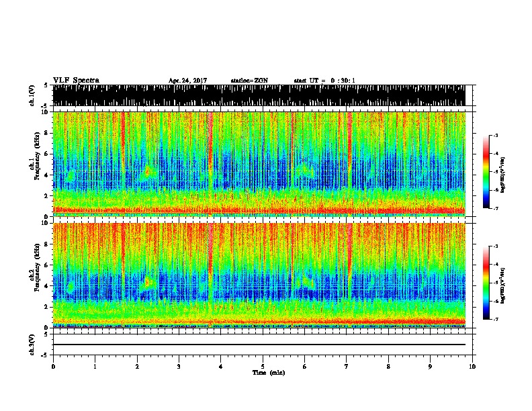Image resolution: width=532 pixels, height=411 pixels.
Task: Click the black ch.1 voltage waveform trace
Action: coord(259,95)
